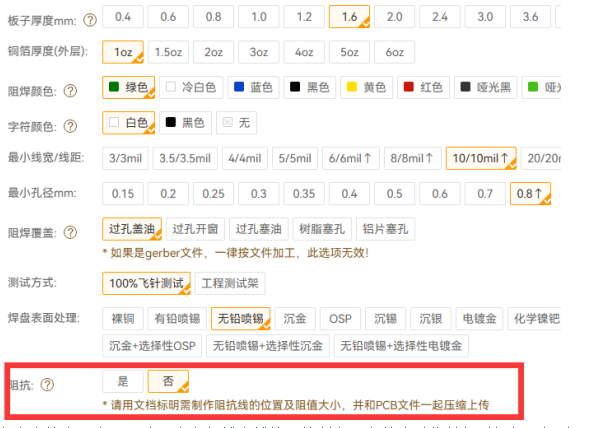Choose 工程测试架 test method
Screen dimensions: 603x428
[x=230, y=283]
